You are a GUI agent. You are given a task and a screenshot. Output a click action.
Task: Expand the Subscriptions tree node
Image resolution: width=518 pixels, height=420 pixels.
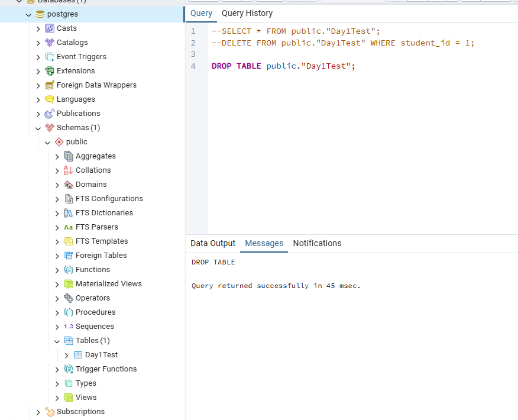38,412
